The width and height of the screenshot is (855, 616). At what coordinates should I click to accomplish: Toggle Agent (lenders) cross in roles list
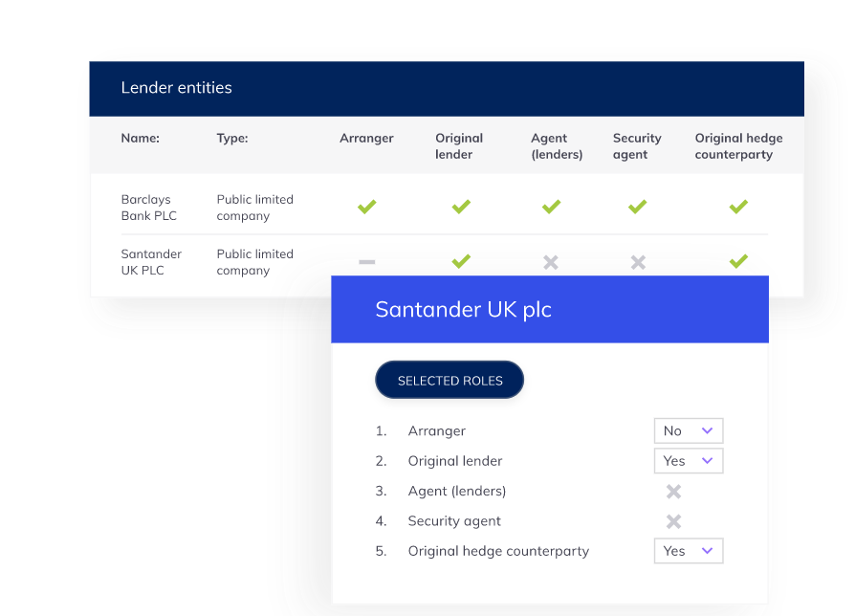click(x=674, y=492)
